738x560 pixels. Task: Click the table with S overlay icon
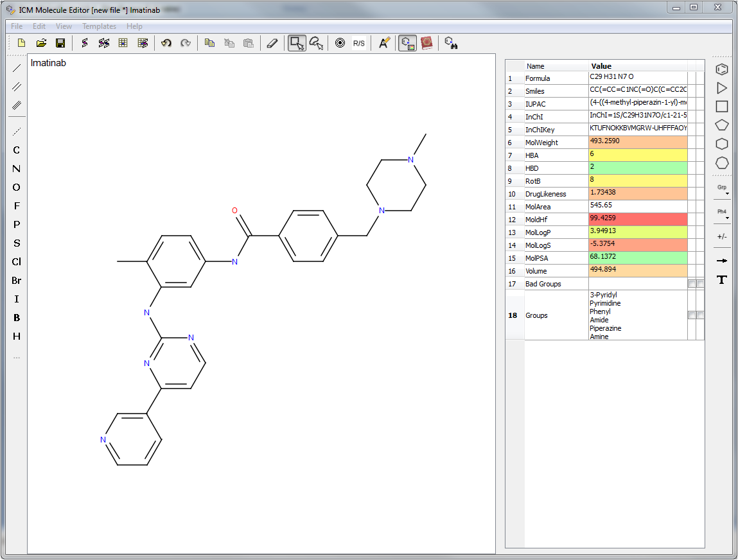[x=143, y=43]
